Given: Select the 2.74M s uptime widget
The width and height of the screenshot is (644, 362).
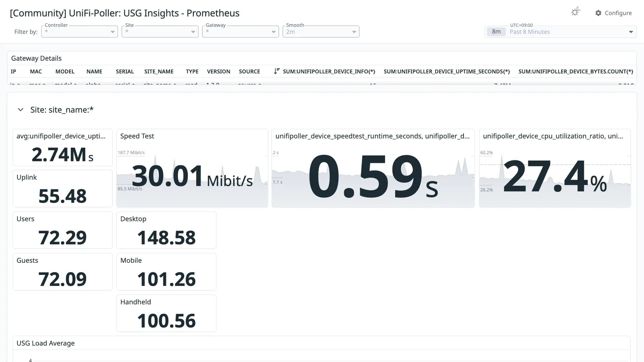Looking at the screenshot, I should (62, 147).
